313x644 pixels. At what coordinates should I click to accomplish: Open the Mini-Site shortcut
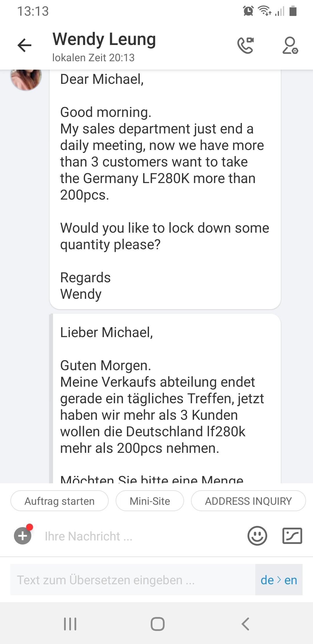(150, 501)
